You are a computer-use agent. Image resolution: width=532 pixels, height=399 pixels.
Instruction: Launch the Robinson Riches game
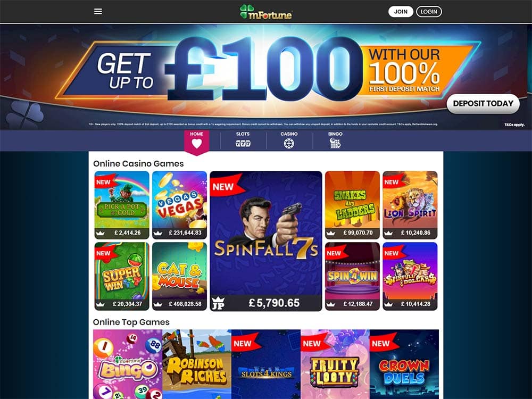(x=197, y=364)
